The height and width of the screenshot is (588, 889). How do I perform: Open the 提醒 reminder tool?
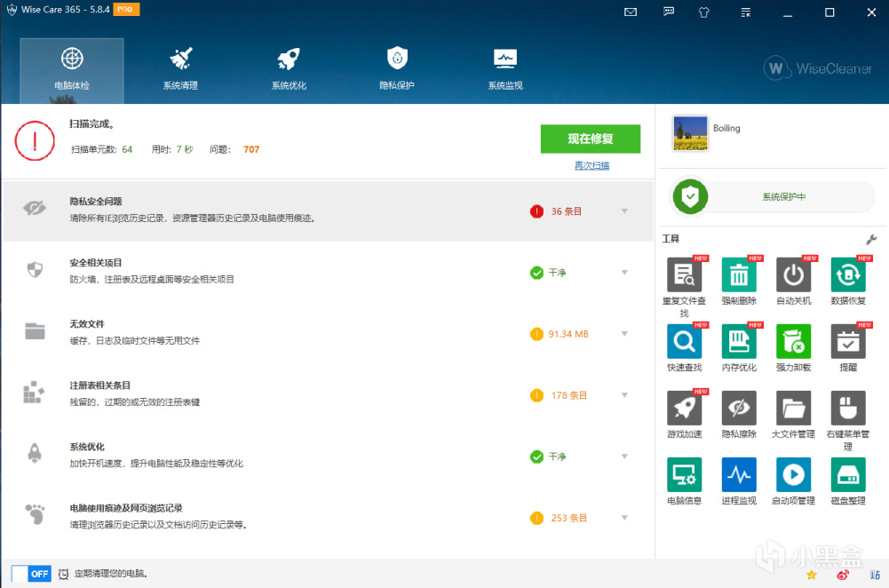(847, 341)
